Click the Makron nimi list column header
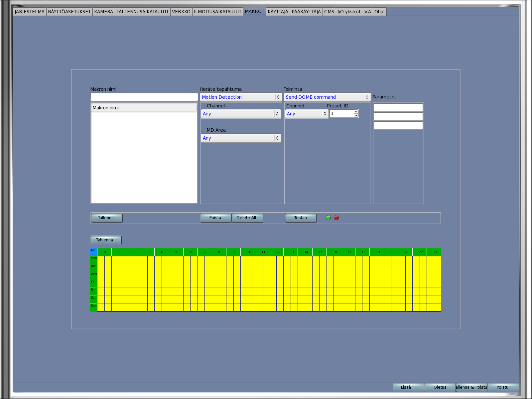 (144, 108)
